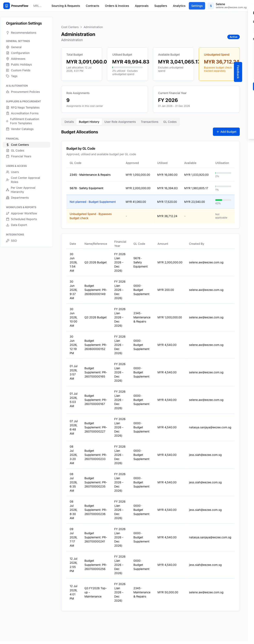Click the Cost Centers dollar icon
Viewport: 254px width, 644px height.
pyautogui.click(x=8, y=145)
